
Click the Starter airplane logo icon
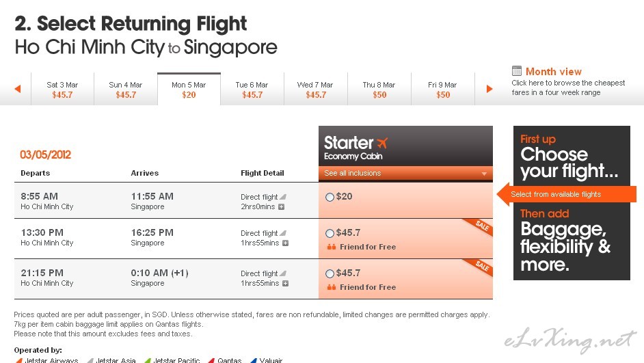coord(382,143)
